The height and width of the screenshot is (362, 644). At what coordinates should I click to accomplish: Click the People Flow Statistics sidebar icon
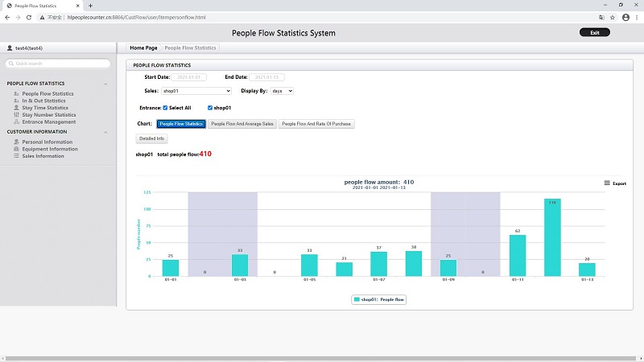coord(16,93)
